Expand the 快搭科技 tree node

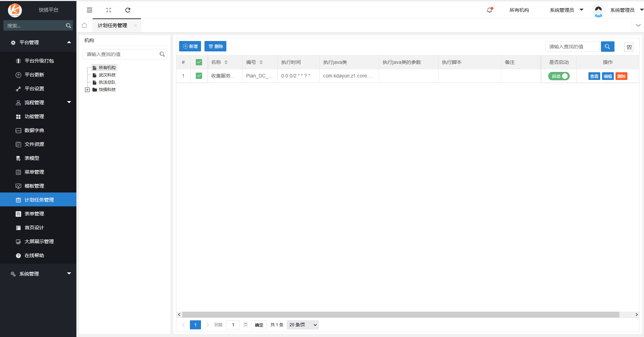pyautogui.click(x=87, y=90)
